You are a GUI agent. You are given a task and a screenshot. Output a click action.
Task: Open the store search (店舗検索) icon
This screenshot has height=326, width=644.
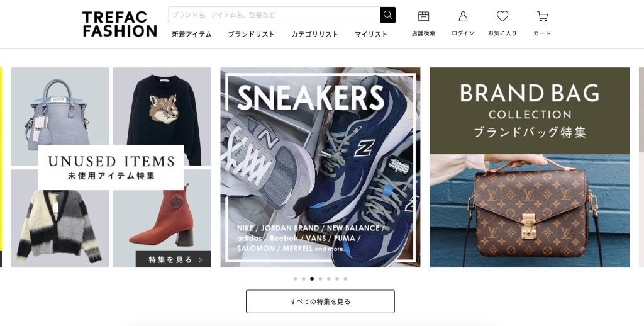coord(423,16)
